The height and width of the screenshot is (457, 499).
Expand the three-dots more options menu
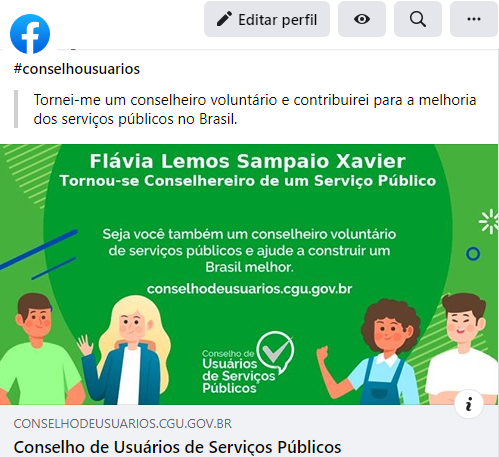474,19
